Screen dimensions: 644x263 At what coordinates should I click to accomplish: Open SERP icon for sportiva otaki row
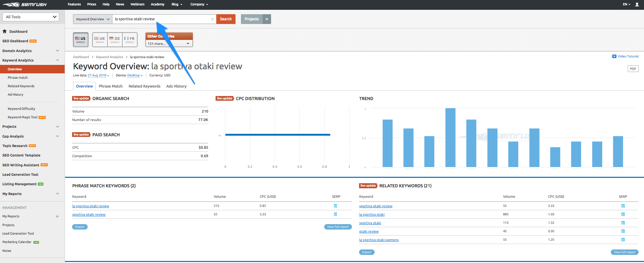tap(623, 223)
